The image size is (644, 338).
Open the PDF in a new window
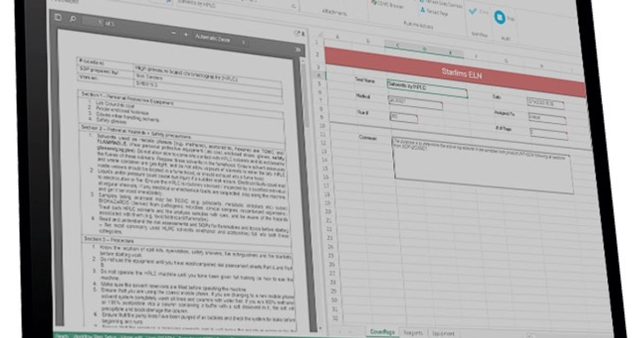pos(296,33)
